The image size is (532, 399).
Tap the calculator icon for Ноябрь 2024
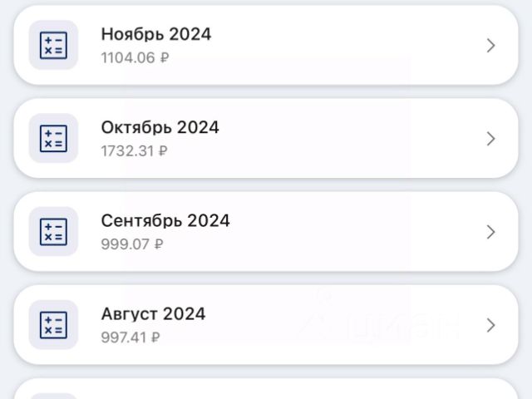(x=53, y=45)
